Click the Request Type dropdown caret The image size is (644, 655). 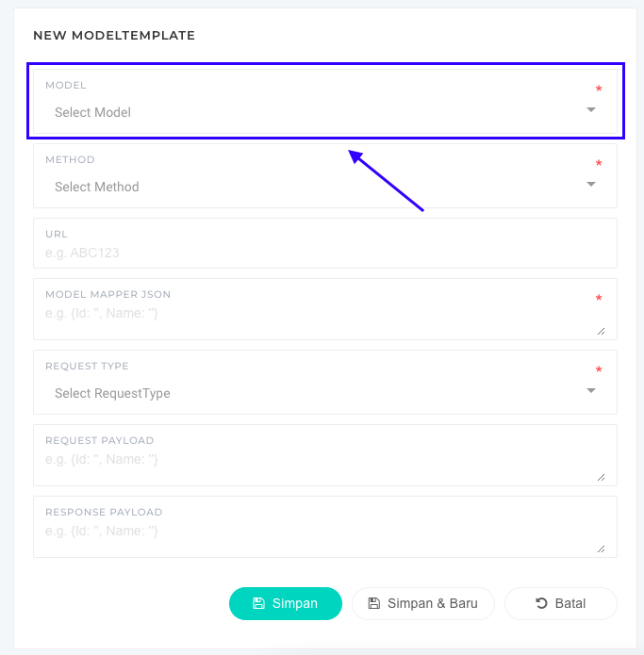(591, 390)
